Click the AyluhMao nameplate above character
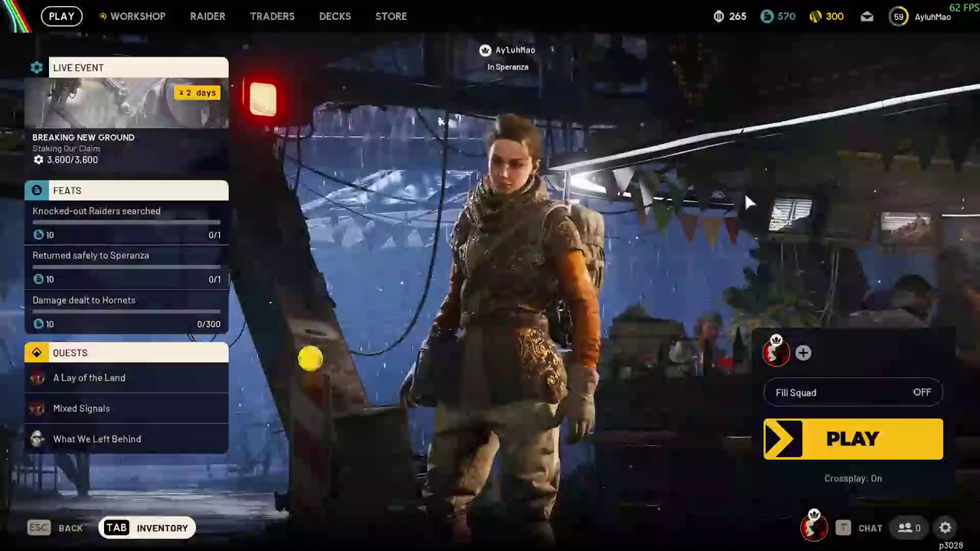This screenshot has width=980, height=551. pyautogui.click(x=515, y=51)
